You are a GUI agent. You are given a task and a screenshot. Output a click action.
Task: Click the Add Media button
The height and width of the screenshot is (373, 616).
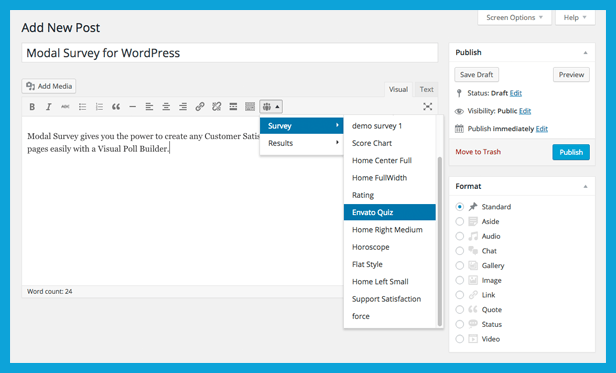(x=49, y=86)
